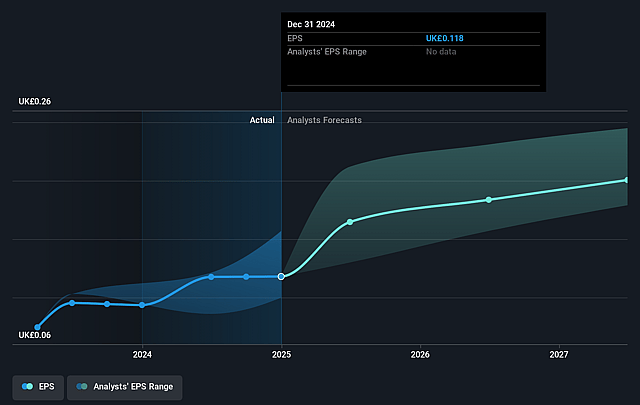Click the 2025 x-axis label
The width and height of the screenshot is (640, 405).
point(281,354)
